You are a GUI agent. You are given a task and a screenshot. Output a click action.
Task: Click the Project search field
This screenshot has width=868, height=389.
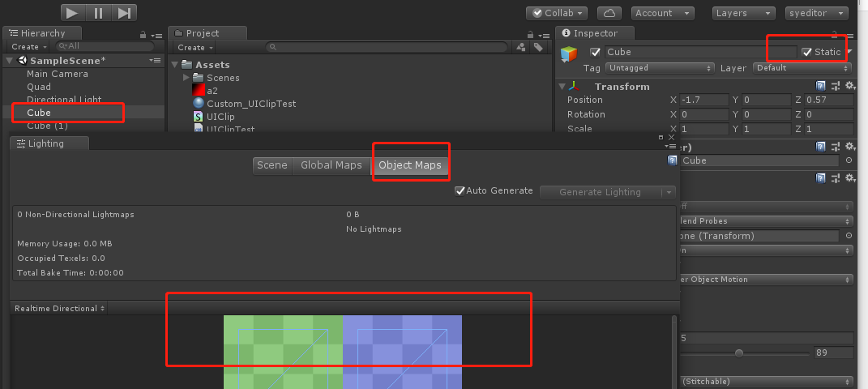[x=387, y=47]
